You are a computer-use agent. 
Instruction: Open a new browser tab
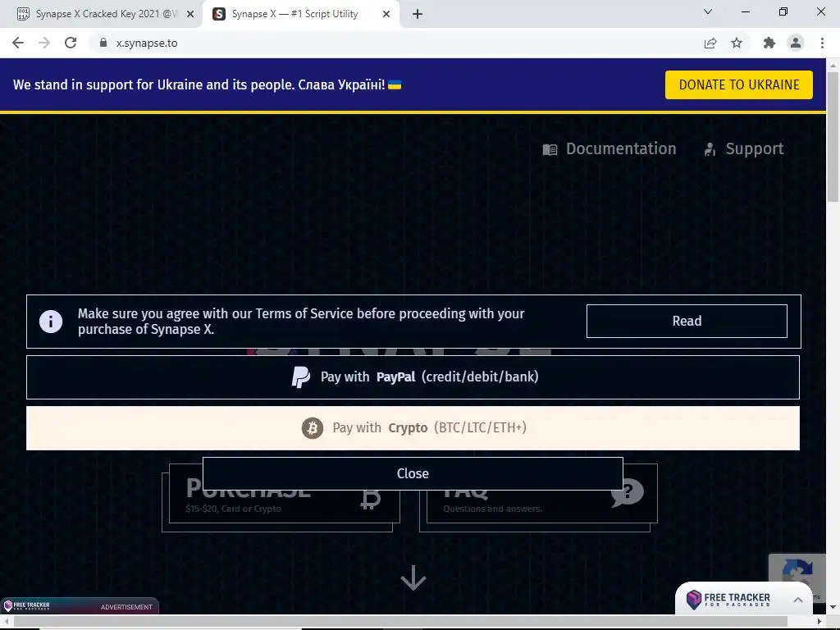[x=418, y=15]
